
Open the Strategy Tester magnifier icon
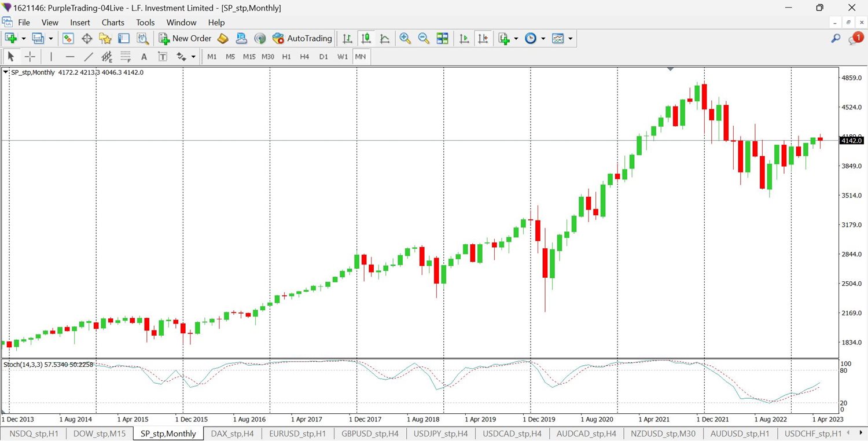point(142,38)
